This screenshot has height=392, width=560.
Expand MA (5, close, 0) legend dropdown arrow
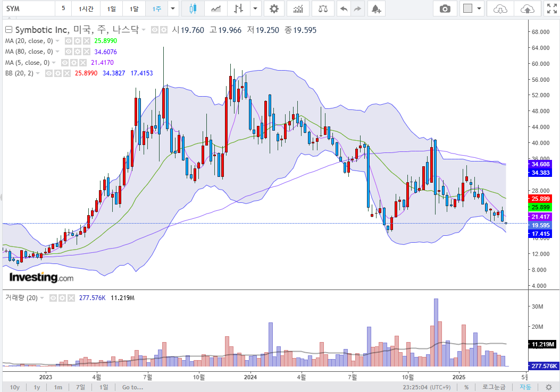click(54, 63)
